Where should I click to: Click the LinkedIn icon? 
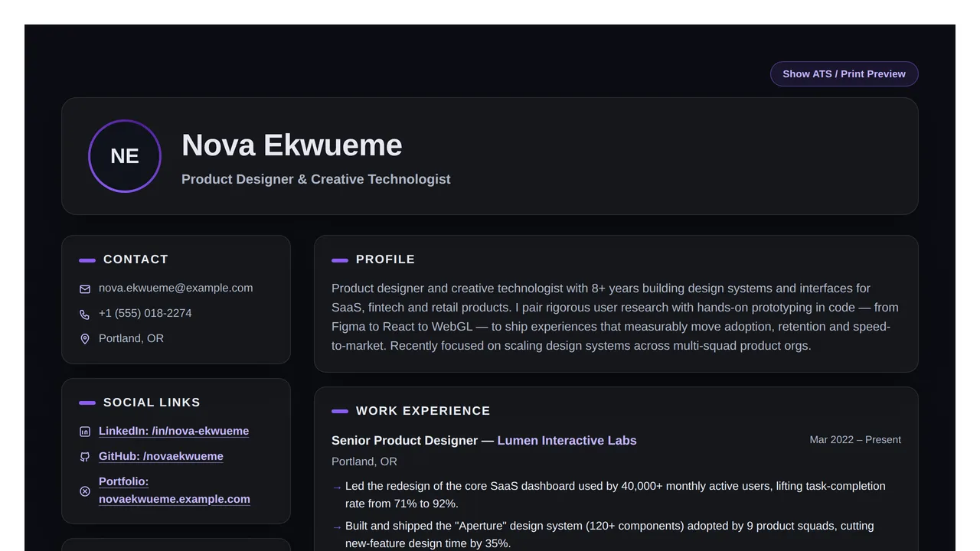[x=85, y=432]
